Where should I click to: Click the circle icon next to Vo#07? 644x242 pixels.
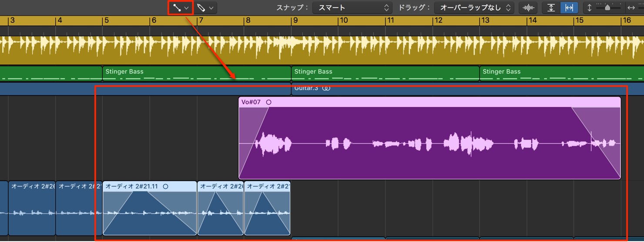tap(268, 102)
